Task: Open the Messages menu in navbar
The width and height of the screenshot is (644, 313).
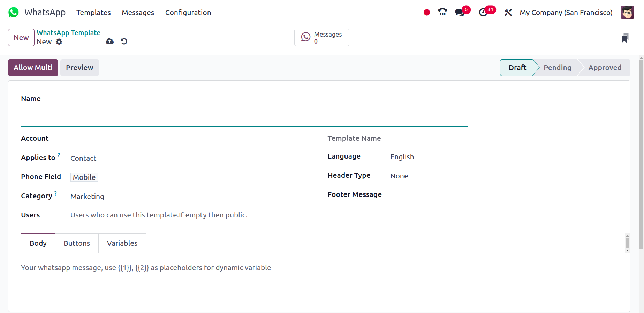Action: click(138, 13)
